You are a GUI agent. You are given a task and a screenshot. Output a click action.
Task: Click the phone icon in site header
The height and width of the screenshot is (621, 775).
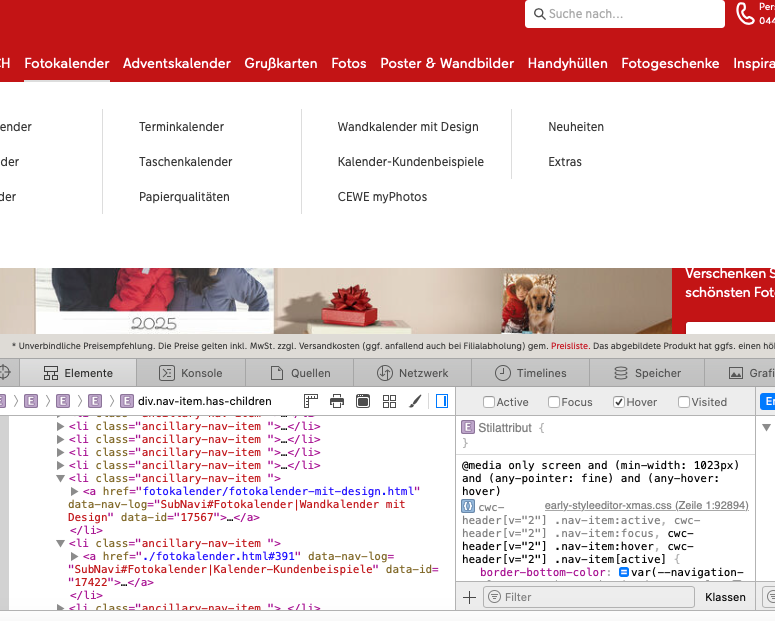(x=746, y=14)
